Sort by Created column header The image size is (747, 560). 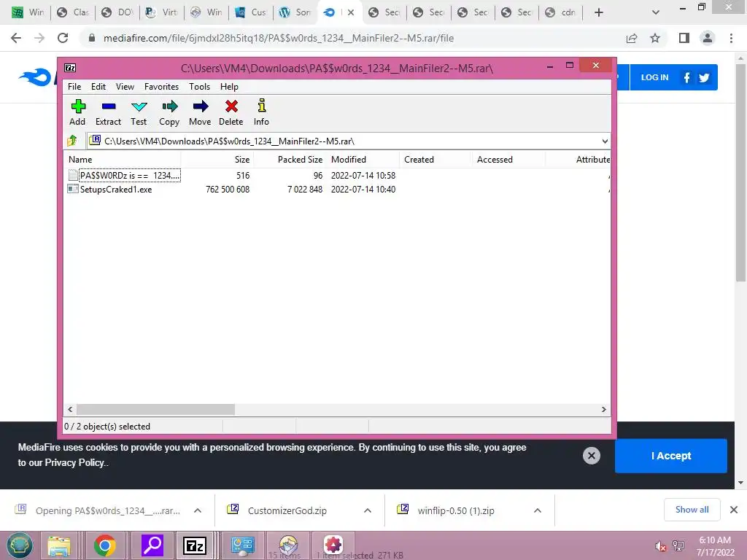pos(435,160)
